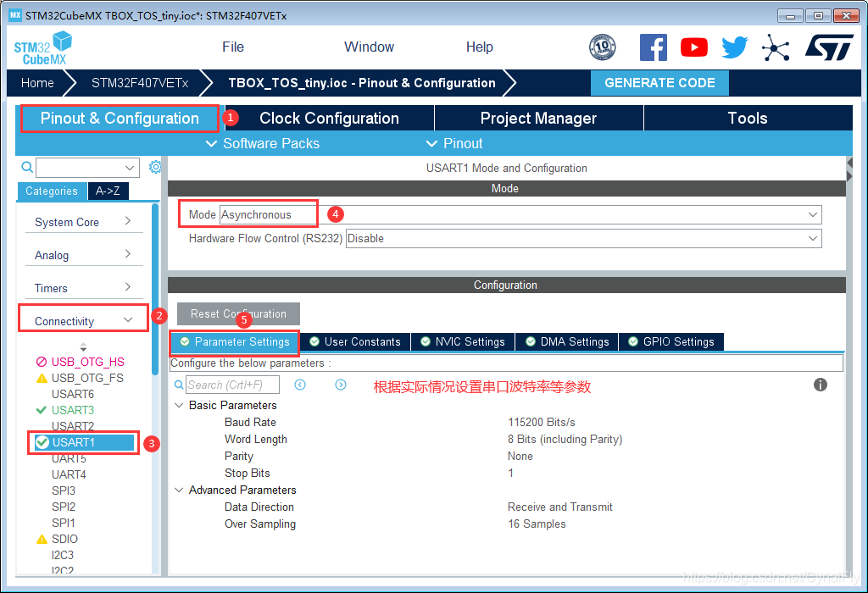Screen dimensions: 868x593
Task: Click the categories list vertical scrollbar
Action: click(x=156, y=290)
